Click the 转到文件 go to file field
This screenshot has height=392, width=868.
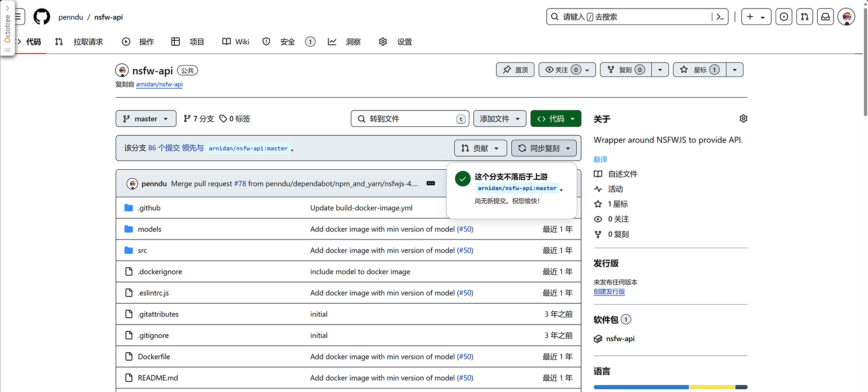pos(410,119)
